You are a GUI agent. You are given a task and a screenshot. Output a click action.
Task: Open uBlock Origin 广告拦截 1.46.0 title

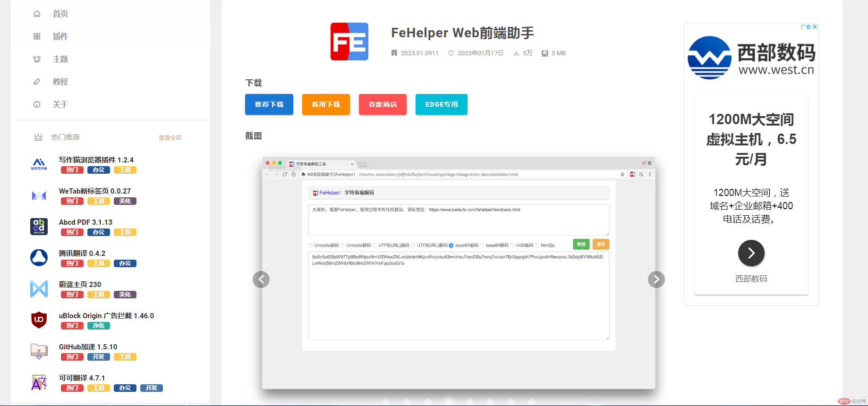tap(106, 316)
